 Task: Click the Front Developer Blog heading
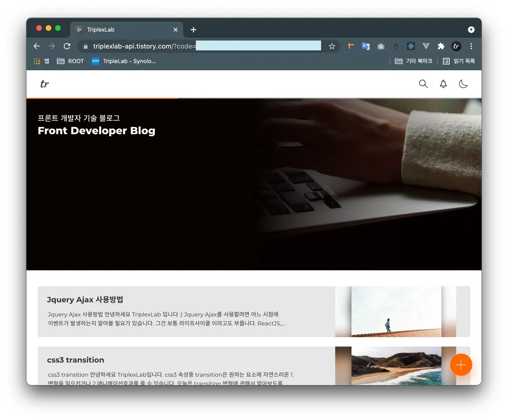click(x=96, y=131)
